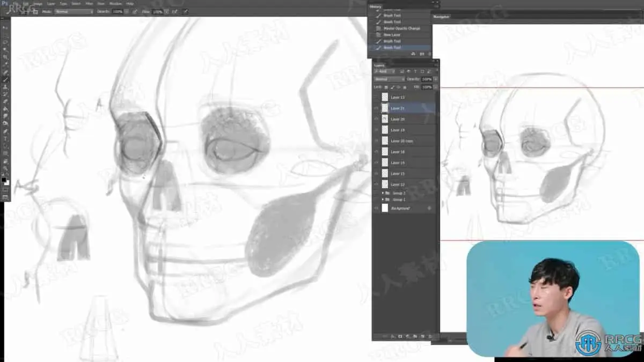The height and width of the screenshot is (362, 644).
Task: Select the Brush tool in toolbox
Action: [6, 79]
